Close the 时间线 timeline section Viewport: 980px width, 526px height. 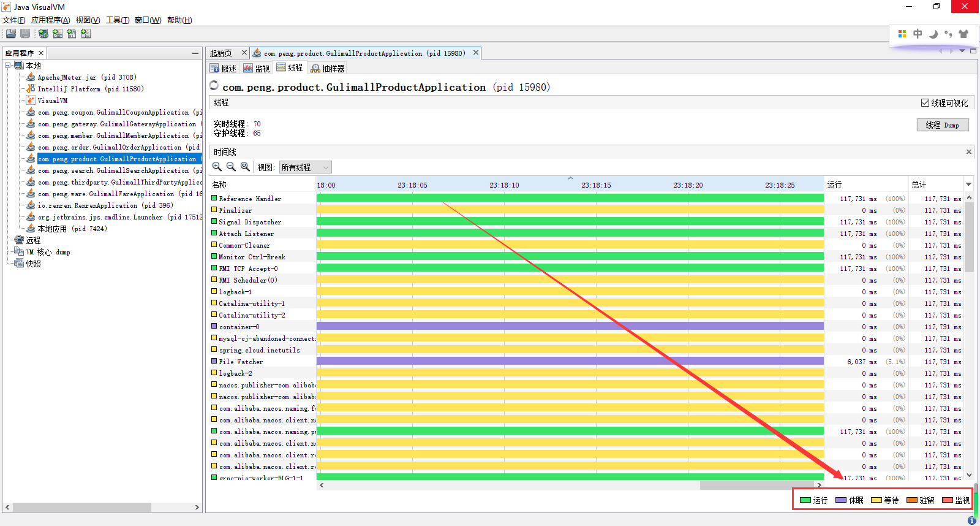(x=969, y=151)
